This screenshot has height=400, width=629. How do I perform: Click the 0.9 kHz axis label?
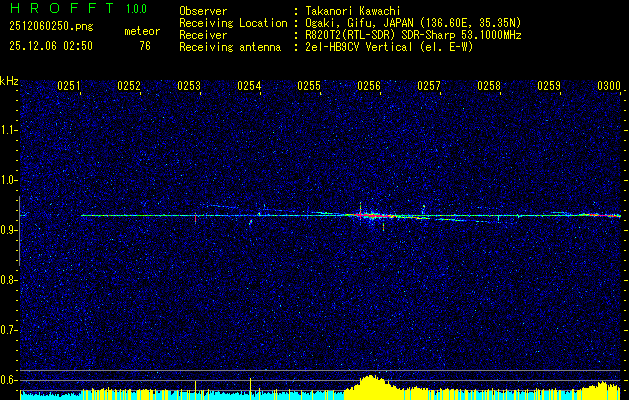(8, 230)
